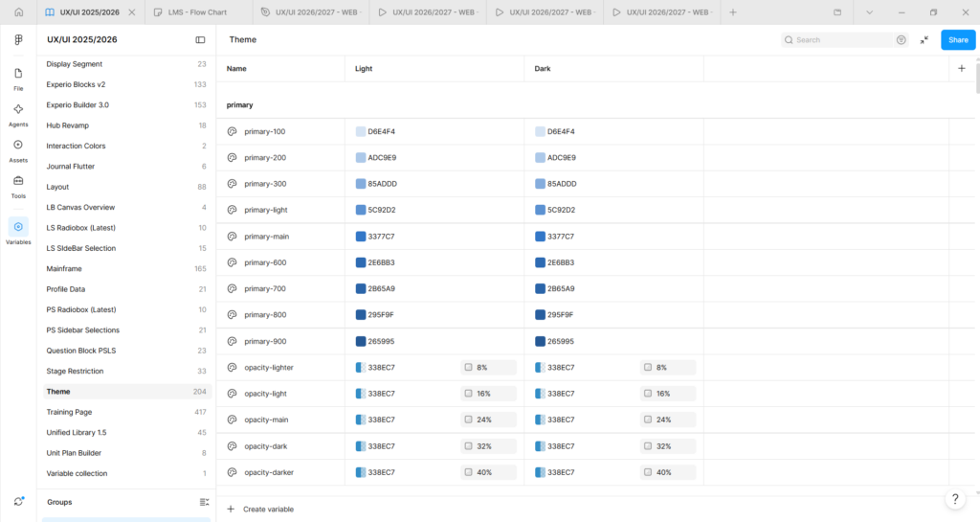
Task: Click the window layout icon in title bar
Action: [x=837, y=11]
